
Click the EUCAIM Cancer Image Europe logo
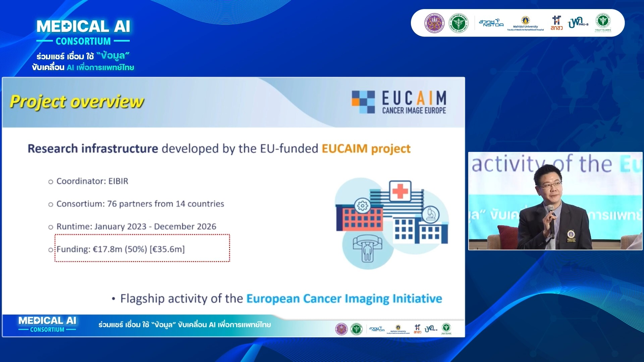click(399, 102)
